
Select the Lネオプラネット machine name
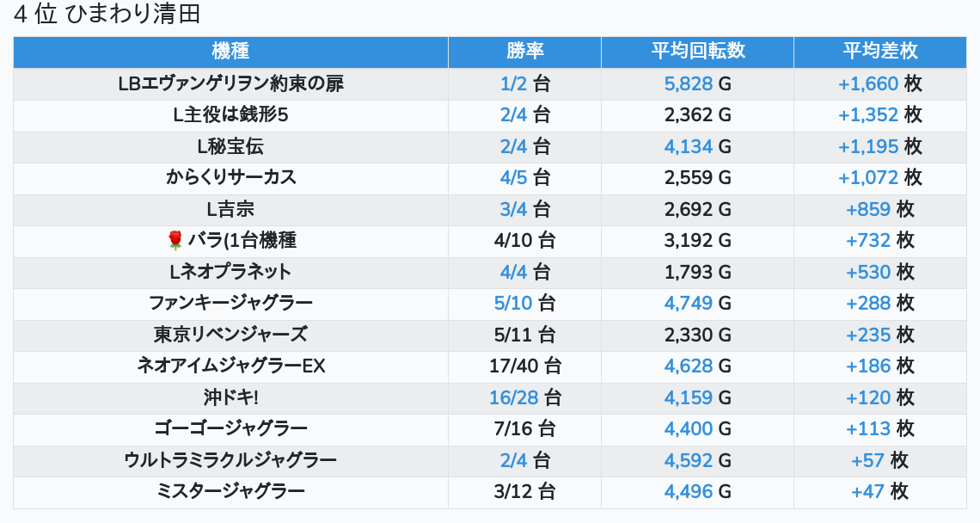click(x=230, y=272)
